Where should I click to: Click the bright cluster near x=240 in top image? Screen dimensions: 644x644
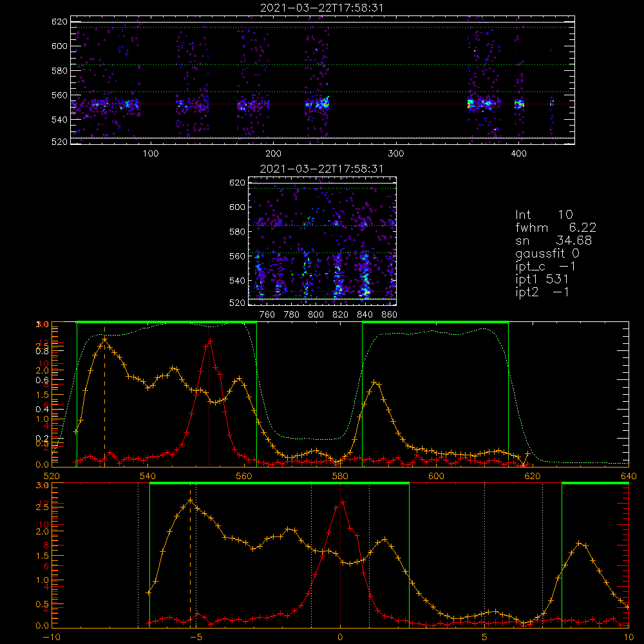(x=321, y=102)
